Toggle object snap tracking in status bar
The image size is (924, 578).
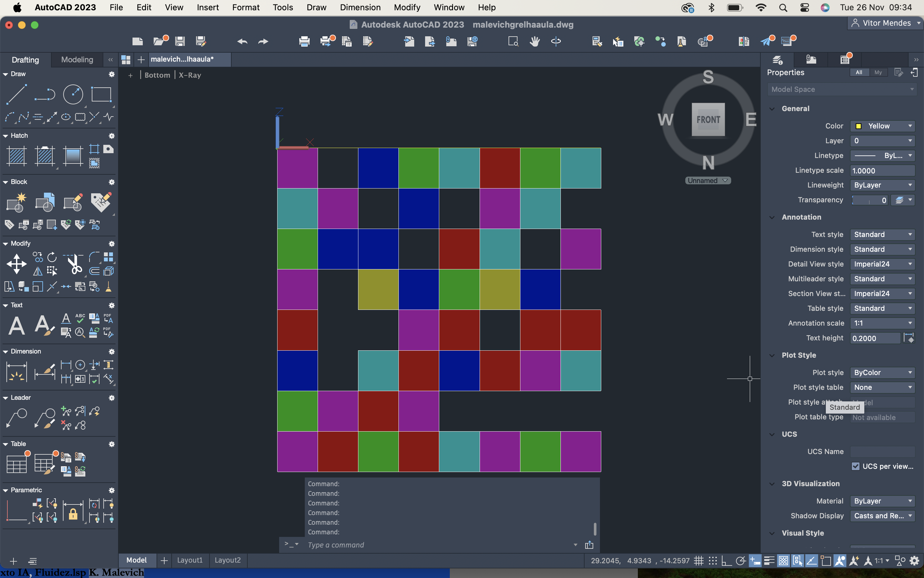[811, 561]
